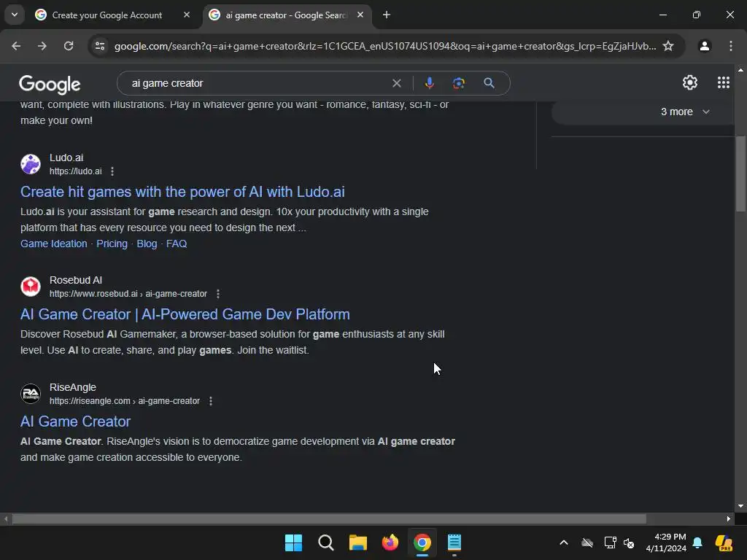Click the Ludo.ai site favicon
The image size is (747, 560).
tap(31, 164)
